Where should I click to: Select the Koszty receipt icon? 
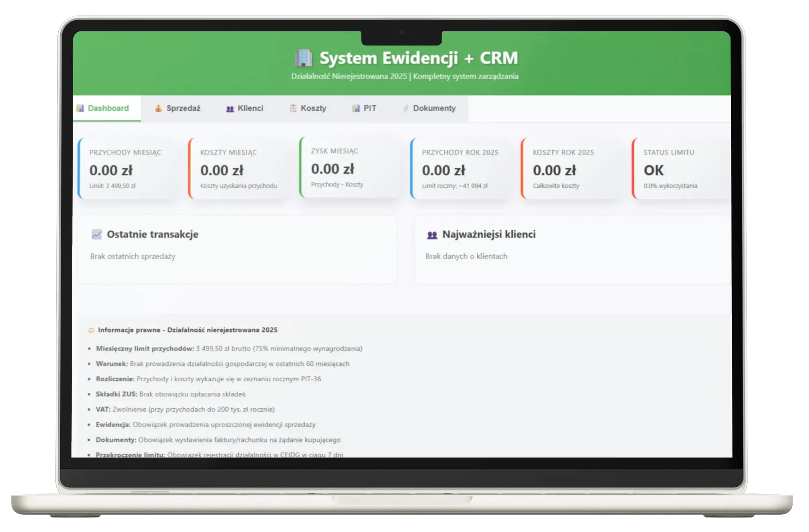(293, 108)
